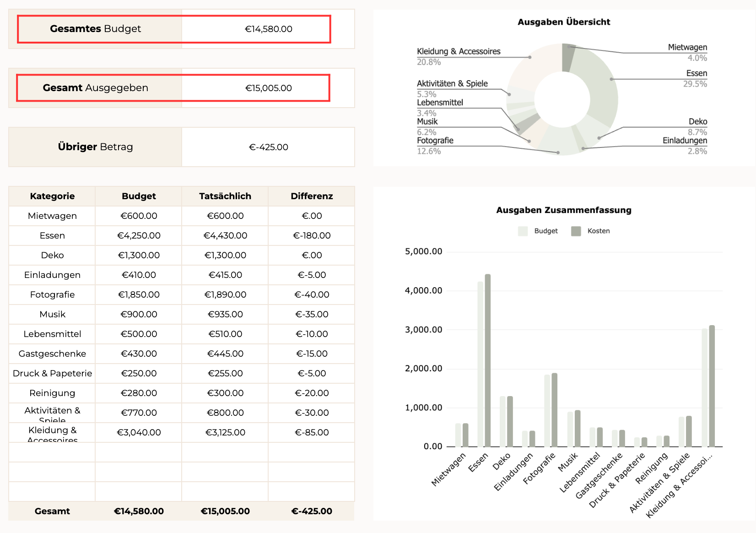Click the Budget legend swatch in bar chart
This screenshot has width=756, height=533.
point(523,231)
